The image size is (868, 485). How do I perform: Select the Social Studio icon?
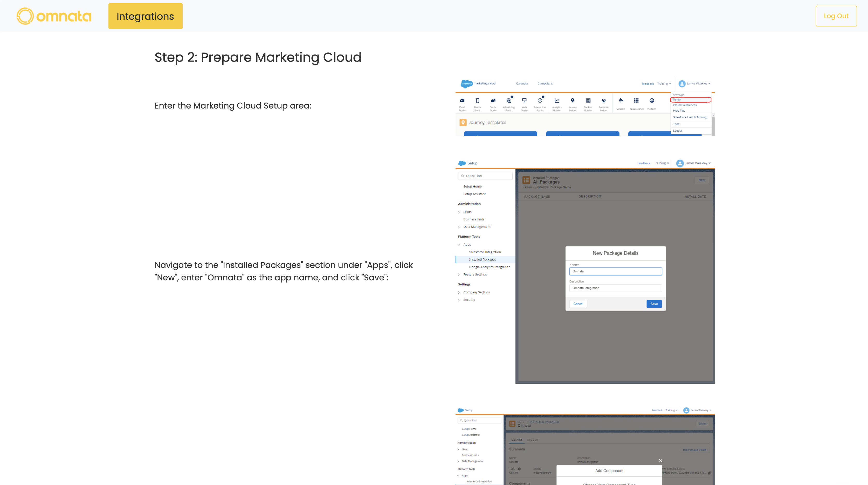coord(493,100)
